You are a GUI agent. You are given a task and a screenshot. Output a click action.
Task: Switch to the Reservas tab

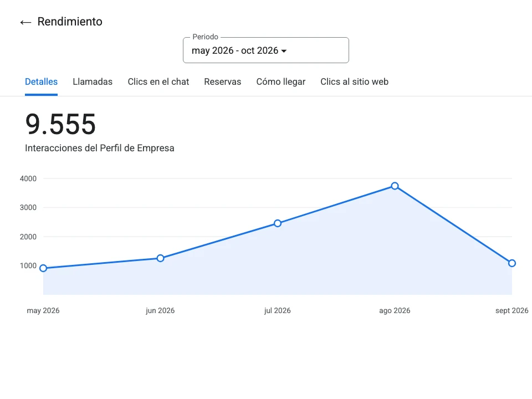223,82
